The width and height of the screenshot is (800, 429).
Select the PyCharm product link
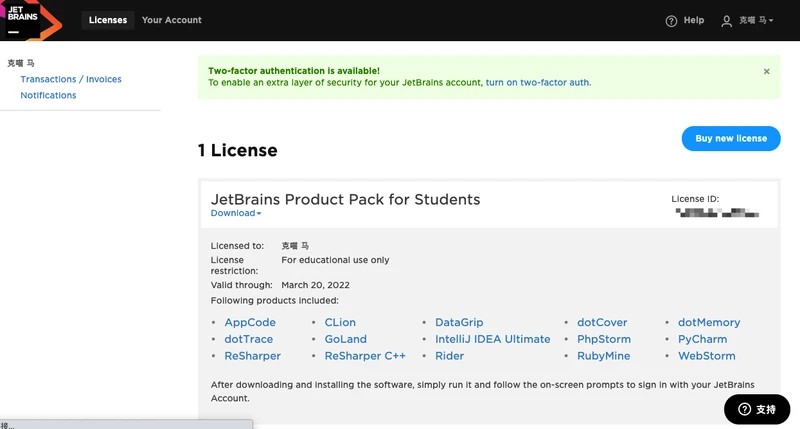702,339
